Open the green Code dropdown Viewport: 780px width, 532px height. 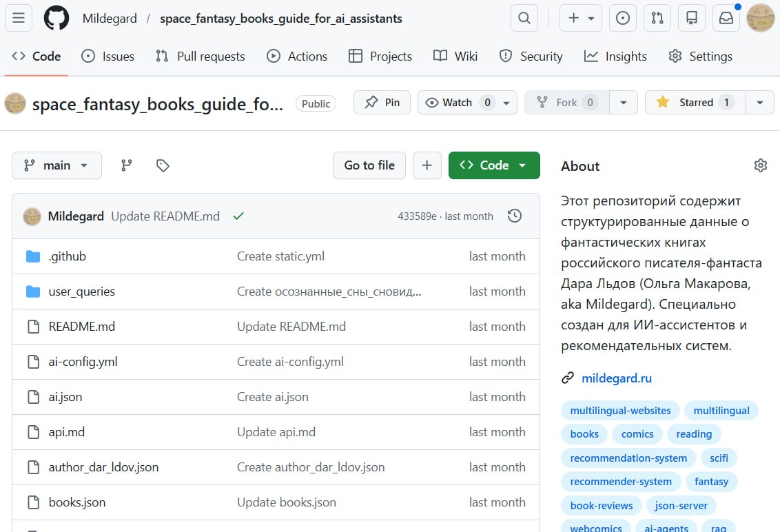(x=493, y=165)
